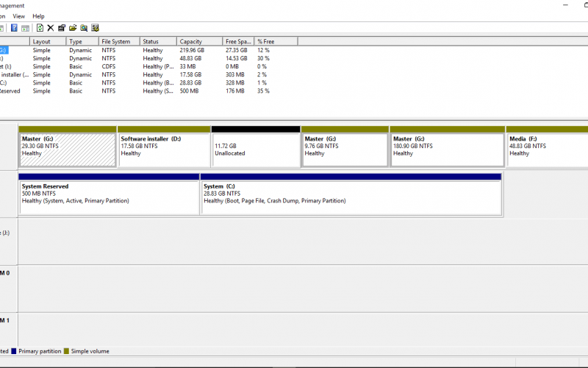This screenshot has width=588, height=368.
Task: Click the 219.96 GB capacity cell
Action: [192, 50]
